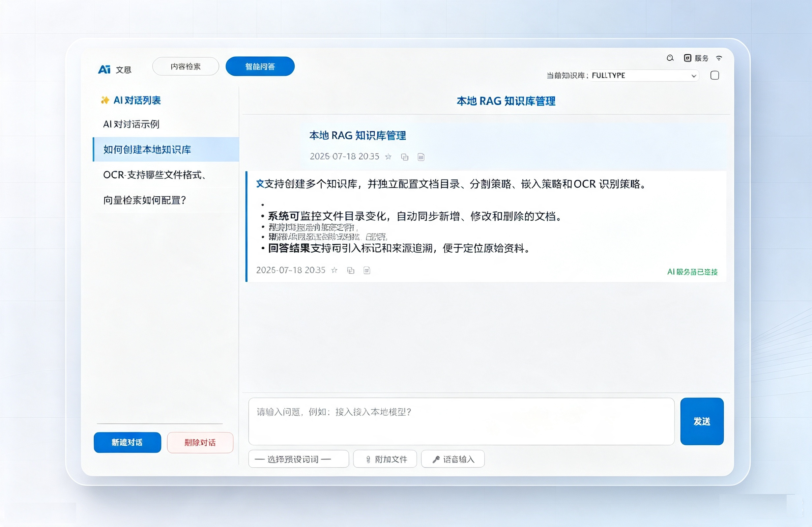Click the answer's bottom timestamp
This screenshot has height=527, width=812.
(291, 270)
